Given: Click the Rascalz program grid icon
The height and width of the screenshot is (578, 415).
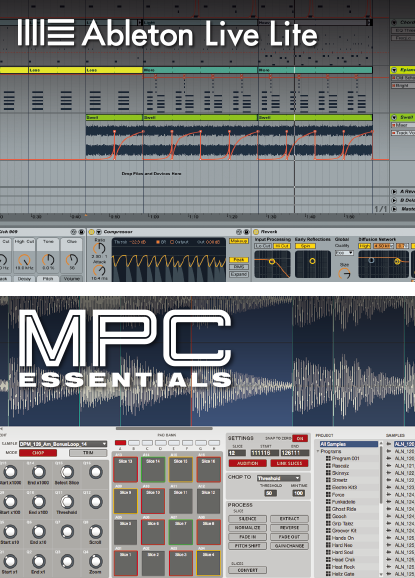Looking at the screenshot, I should pos(328,466).
